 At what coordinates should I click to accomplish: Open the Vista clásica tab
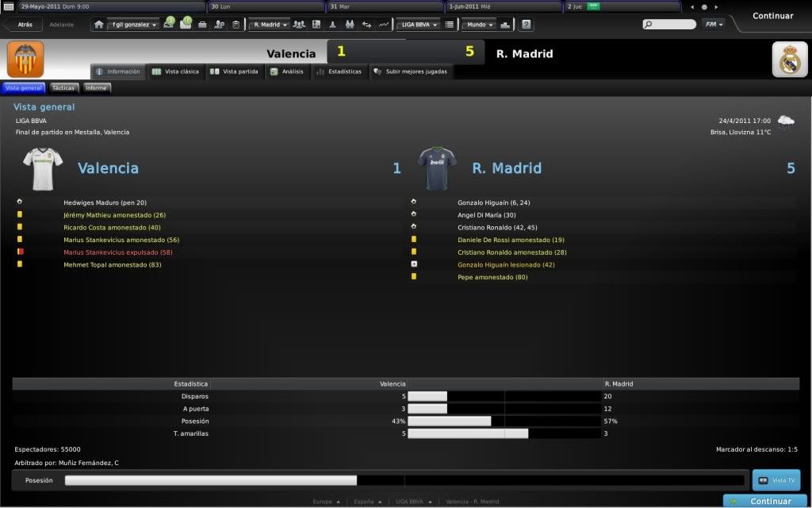[176, 71]
